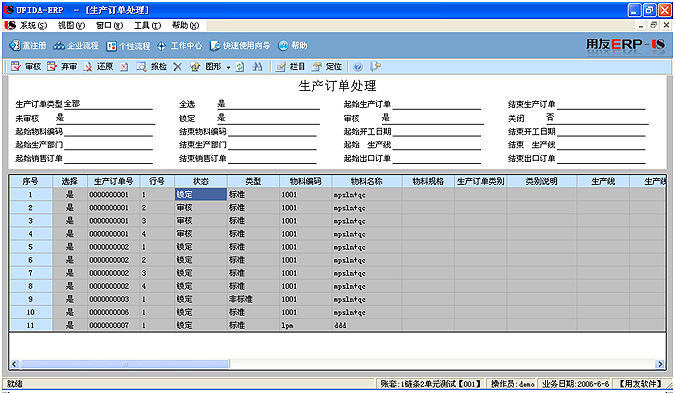The width and height of the screenshot is (675, 393).
Task: Click the 栏目 columns toolbar button
Action: point(290,67)
